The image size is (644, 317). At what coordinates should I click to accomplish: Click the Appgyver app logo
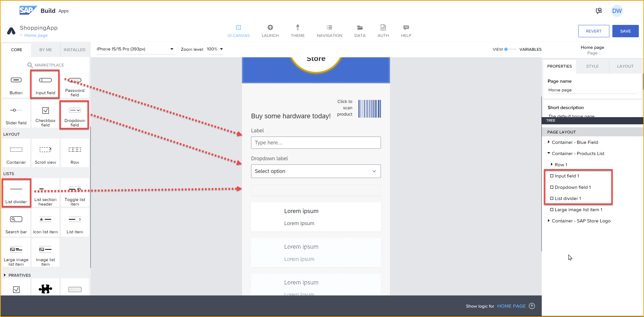tap(11, 31)
